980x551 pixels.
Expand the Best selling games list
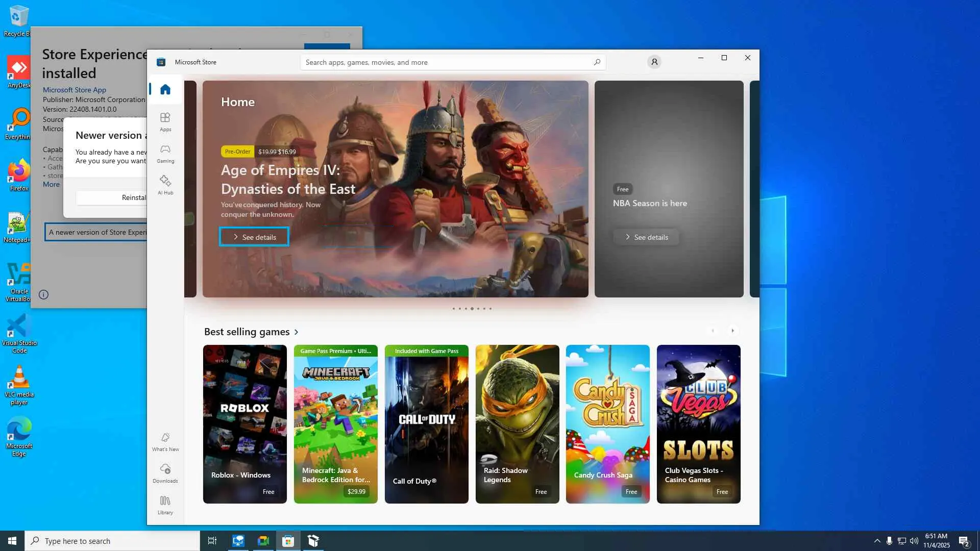(296, 332)
